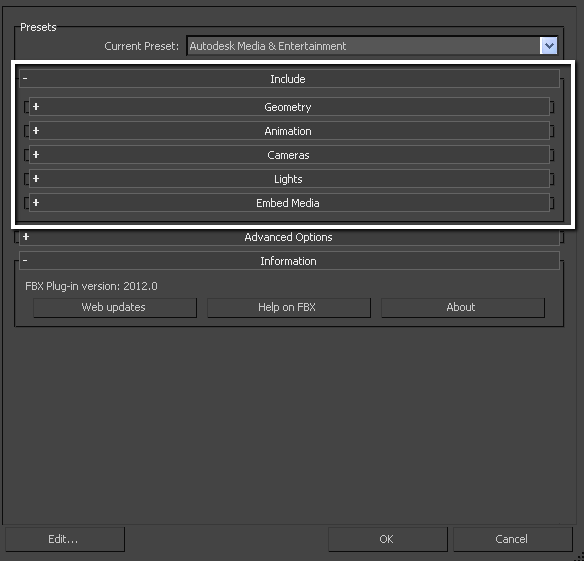Expand the Geometry rollout plus icon
584x561 pixels.
36,107
